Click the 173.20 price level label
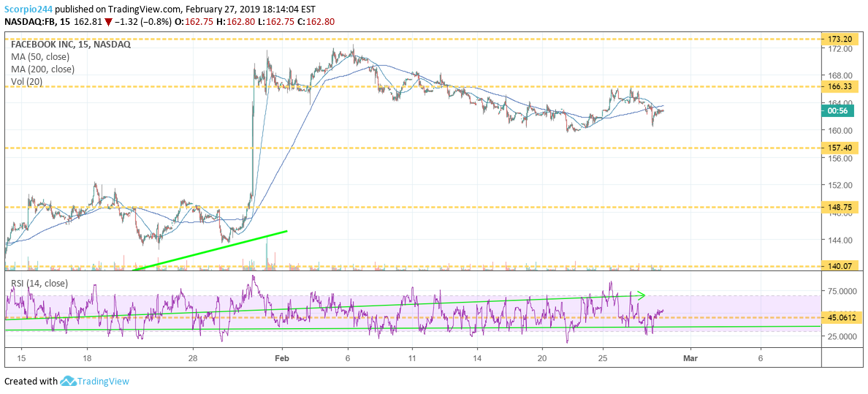868x394 pixels. 841,40
